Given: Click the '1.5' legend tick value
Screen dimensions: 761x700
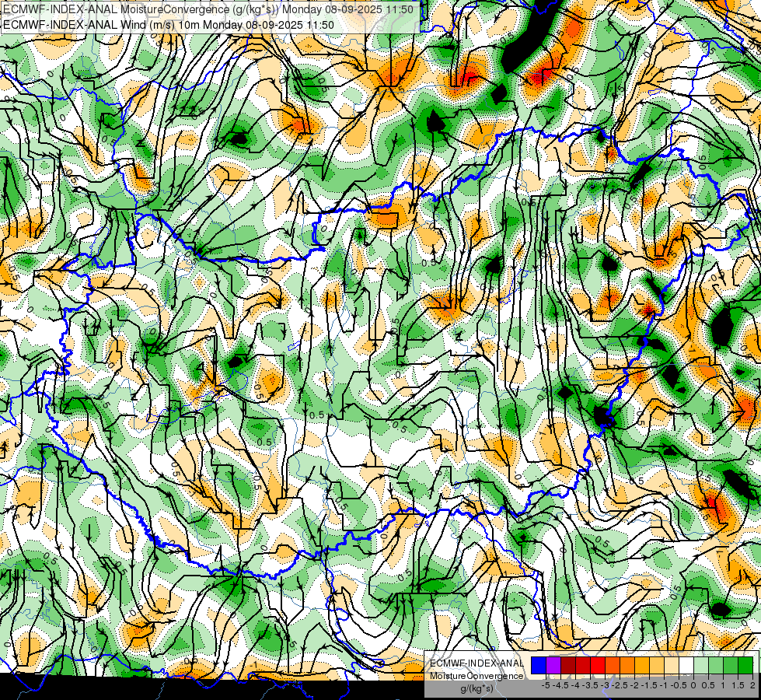Looking at the screenshot, I should click(737, 685).
